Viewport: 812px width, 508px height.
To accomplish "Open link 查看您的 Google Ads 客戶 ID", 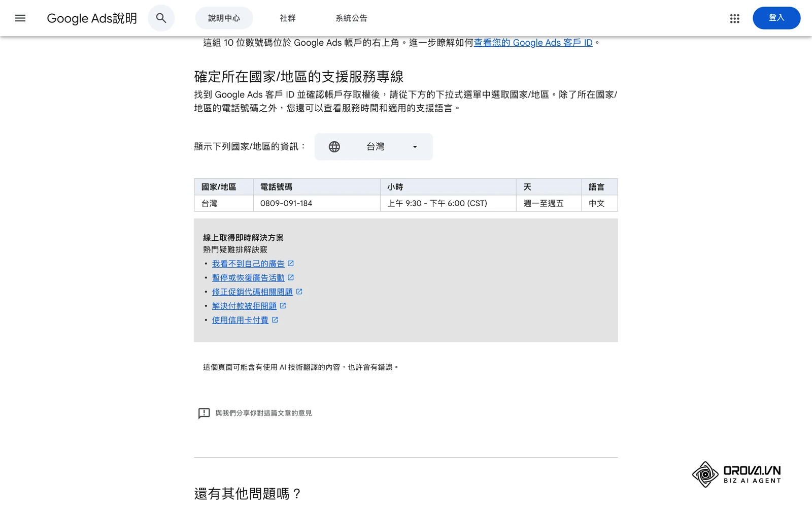I will [x=533, y=43].
